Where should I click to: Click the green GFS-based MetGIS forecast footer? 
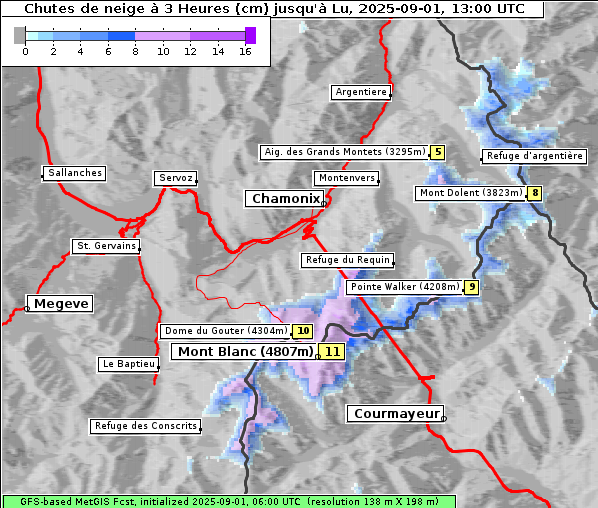tap(229, 502)
